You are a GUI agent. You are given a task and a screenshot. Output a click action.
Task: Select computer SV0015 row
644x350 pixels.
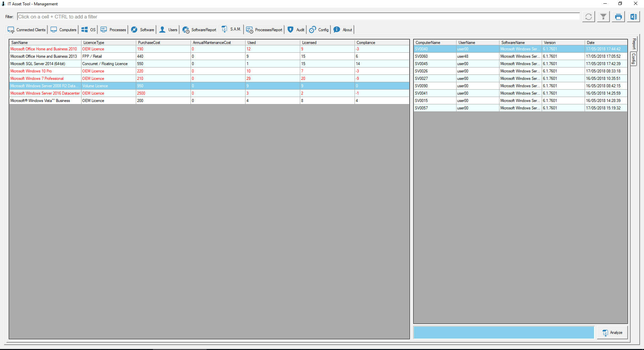point(521,101)
